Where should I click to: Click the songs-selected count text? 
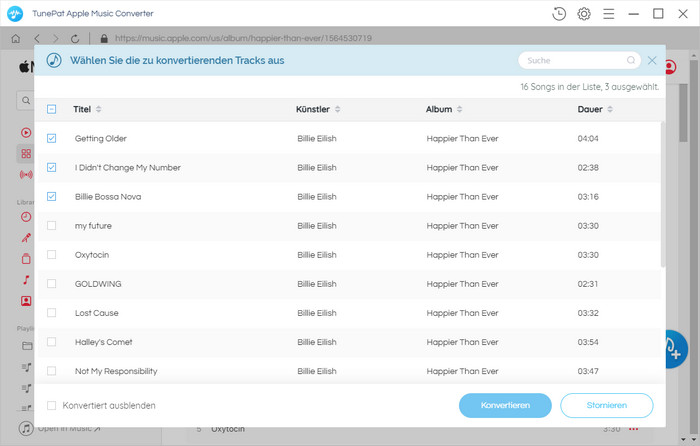click(x=589, y=87)
